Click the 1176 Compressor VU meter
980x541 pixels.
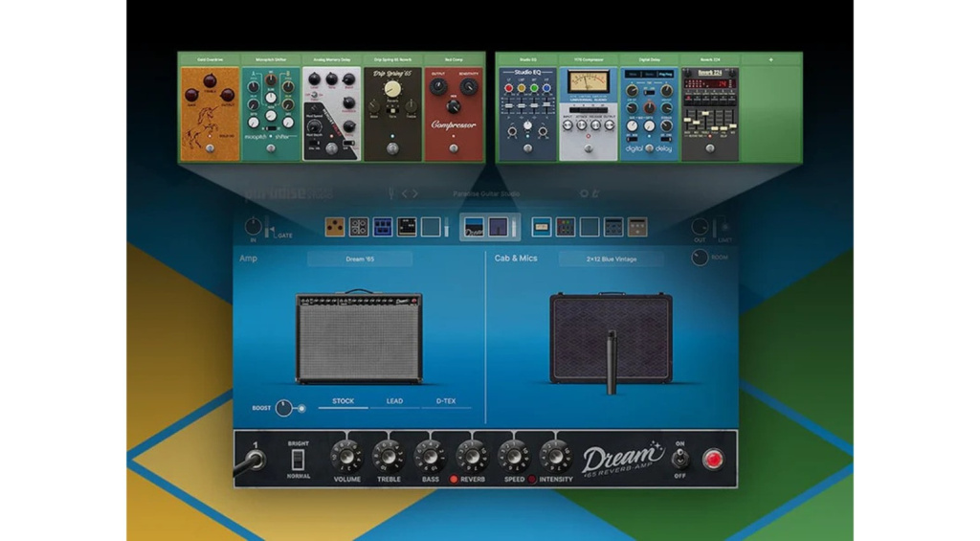coord(589,81)
